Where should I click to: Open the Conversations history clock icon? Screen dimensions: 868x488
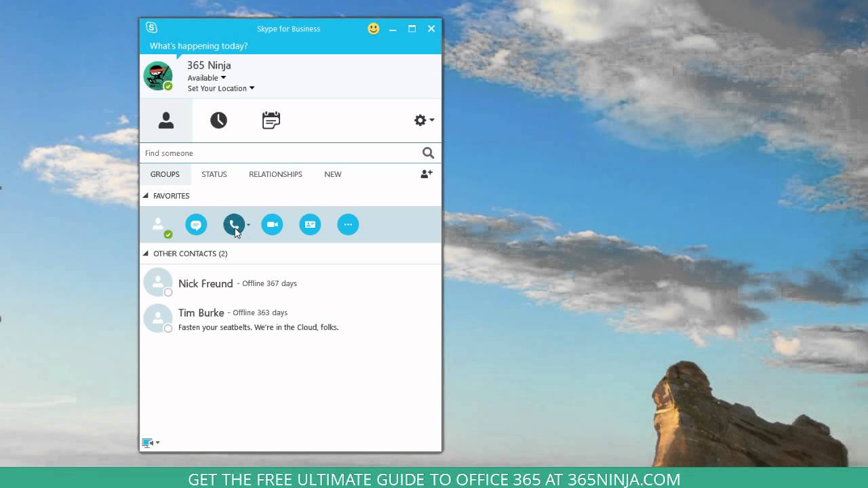pos(218,121)
